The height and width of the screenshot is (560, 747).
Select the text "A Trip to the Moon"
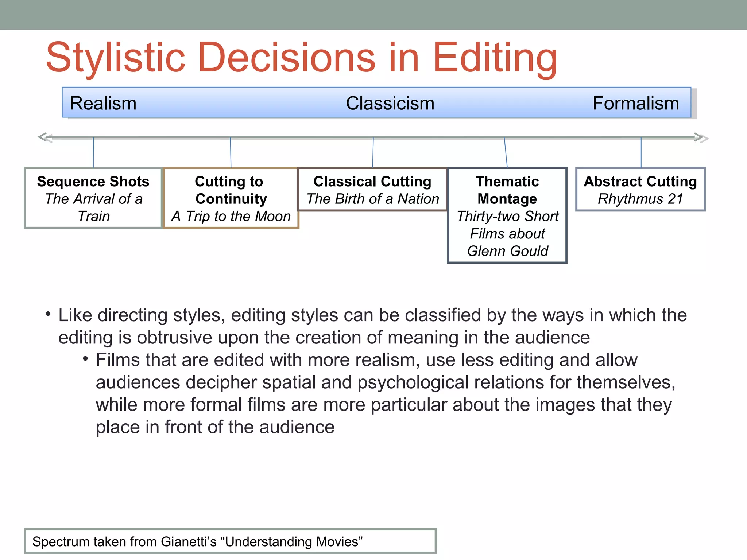[231, 216]
